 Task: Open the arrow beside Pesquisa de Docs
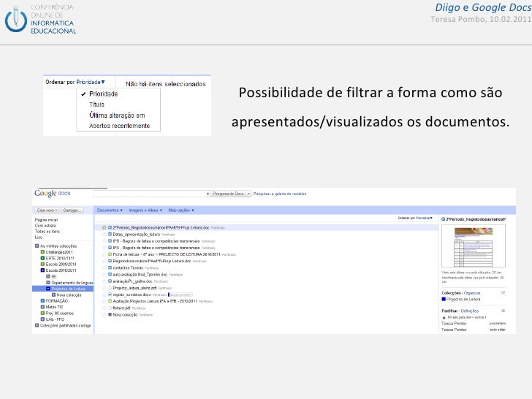tap(248, 194)
